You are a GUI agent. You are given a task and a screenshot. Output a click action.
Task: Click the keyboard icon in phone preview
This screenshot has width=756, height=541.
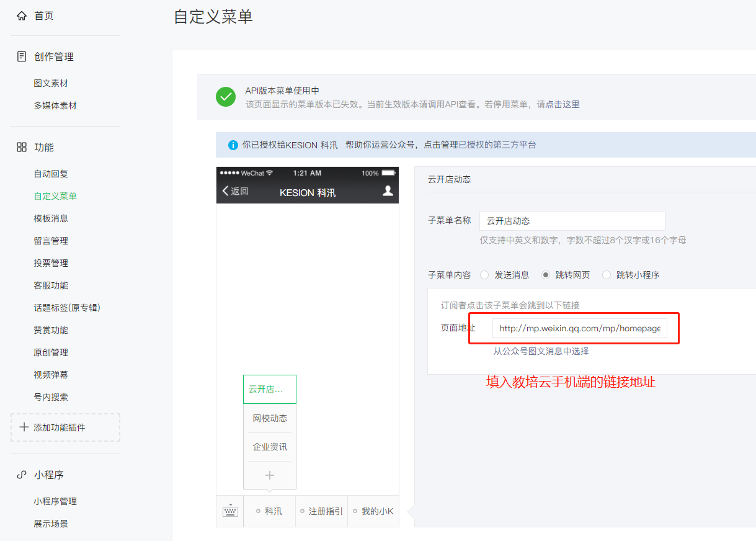pyautogui.click(x=230, y=511)
